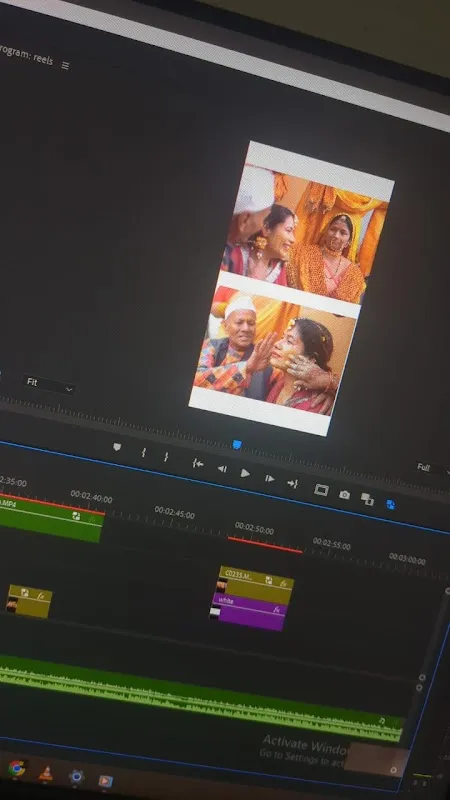This screenshot has height=800, width=450.
Task: Step forward one frame
Action: (x=269, y=478)
